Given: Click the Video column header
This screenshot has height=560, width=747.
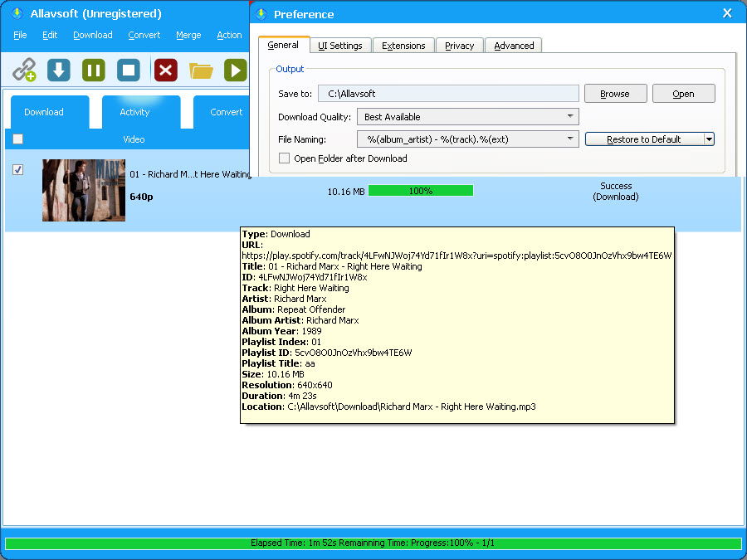Looking at the screenshot, I should pos(134,139).
